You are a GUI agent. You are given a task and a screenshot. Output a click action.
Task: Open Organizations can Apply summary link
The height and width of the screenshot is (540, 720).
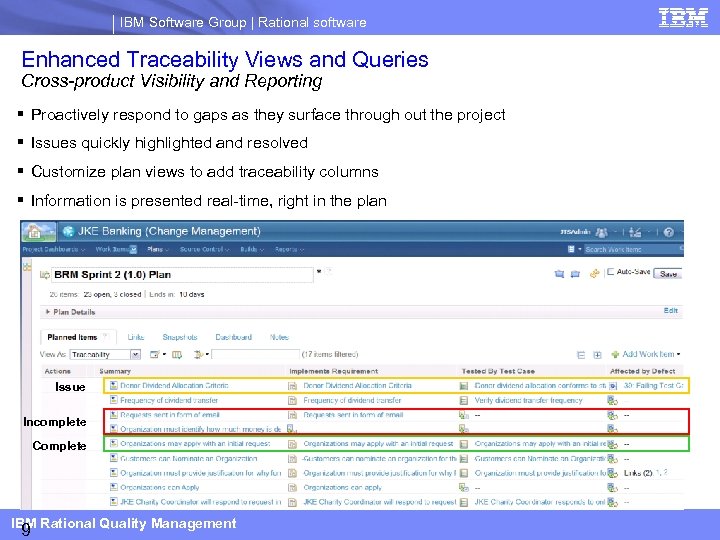tap(160, 487)
